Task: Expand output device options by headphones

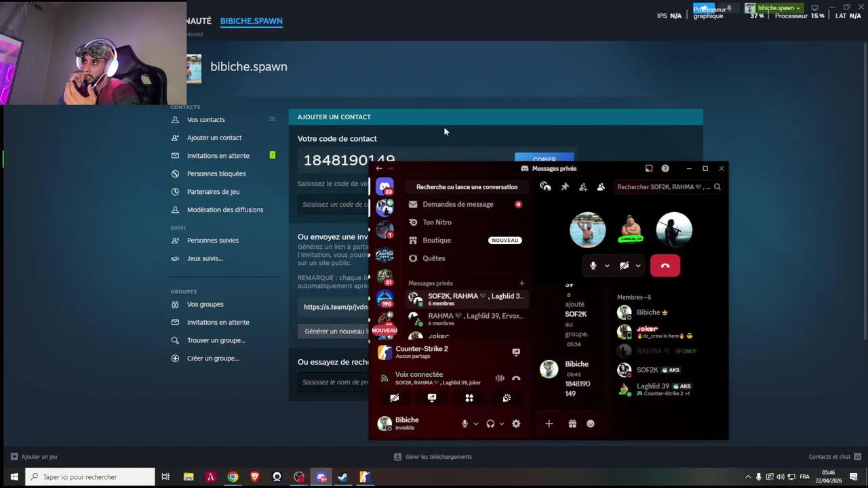Action: click(x=502, y=424)
